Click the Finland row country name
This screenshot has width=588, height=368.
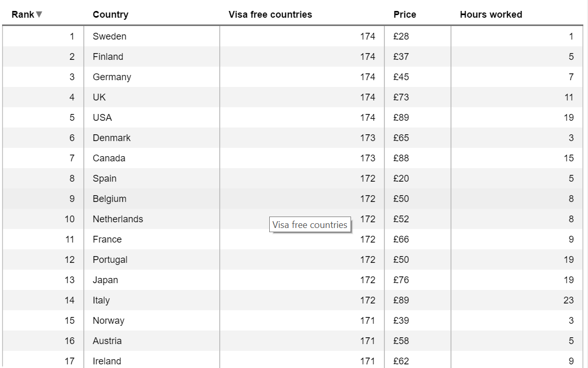108,57
